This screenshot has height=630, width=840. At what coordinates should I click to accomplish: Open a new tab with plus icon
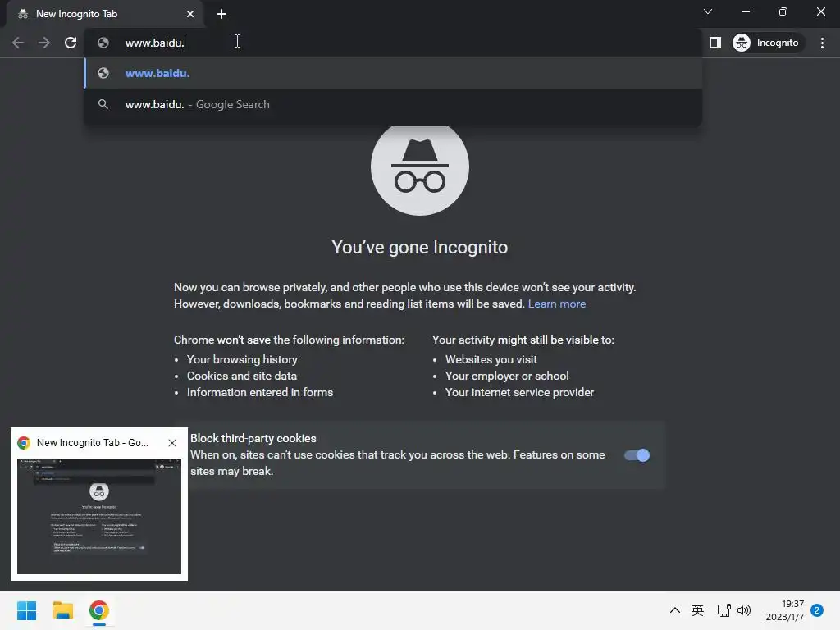(x=221, y=14)
